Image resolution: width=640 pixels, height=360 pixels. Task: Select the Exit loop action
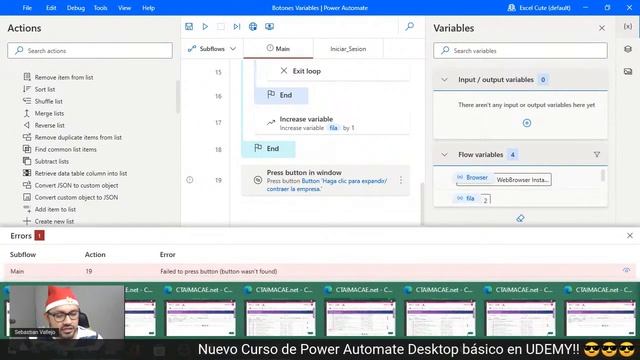pos(338,71)
